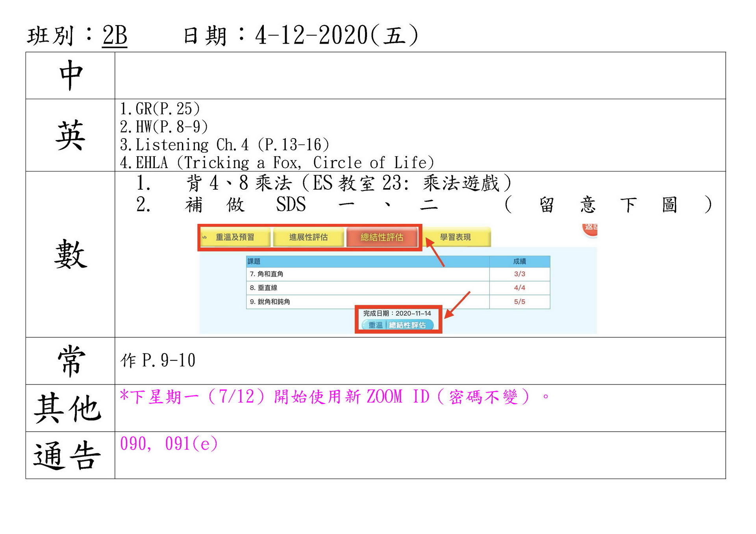
Task: Select the 8. 垂直線 topic row
Action: point(263,288)
